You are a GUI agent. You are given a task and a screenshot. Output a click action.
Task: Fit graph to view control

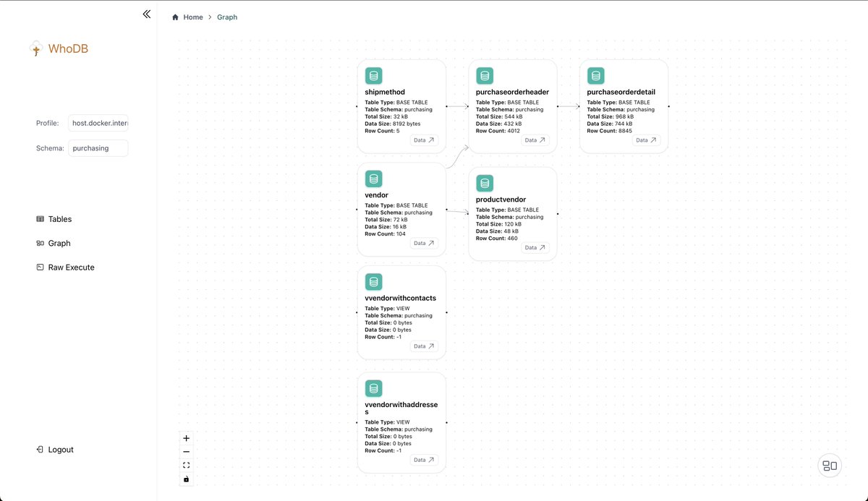pos(187,465)
